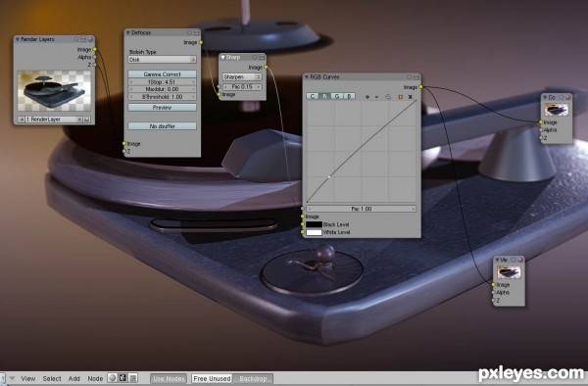Image resolution: width=588 pixels, height=386 pixels.
Task: Click the Sharp node Image output socket
Action: [x=266, y=68]
